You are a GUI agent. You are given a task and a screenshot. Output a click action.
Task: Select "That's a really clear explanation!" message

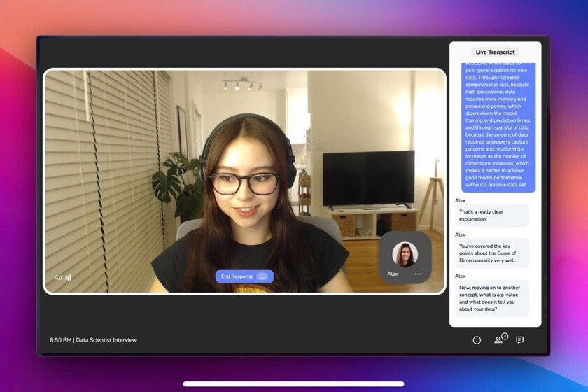click(x=492, y=216)
